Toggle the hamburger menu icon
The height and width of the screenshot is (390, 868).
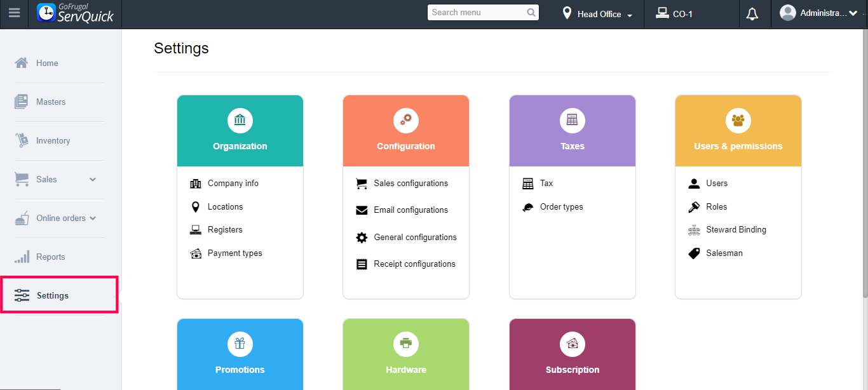click(x=14, y=13)
